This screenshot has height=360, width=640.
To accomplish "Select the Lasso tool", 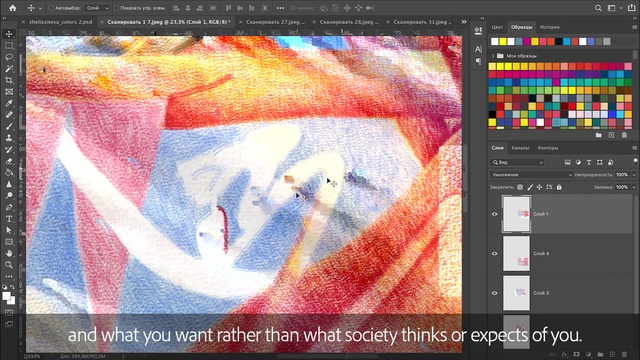I will pos(9,57).
